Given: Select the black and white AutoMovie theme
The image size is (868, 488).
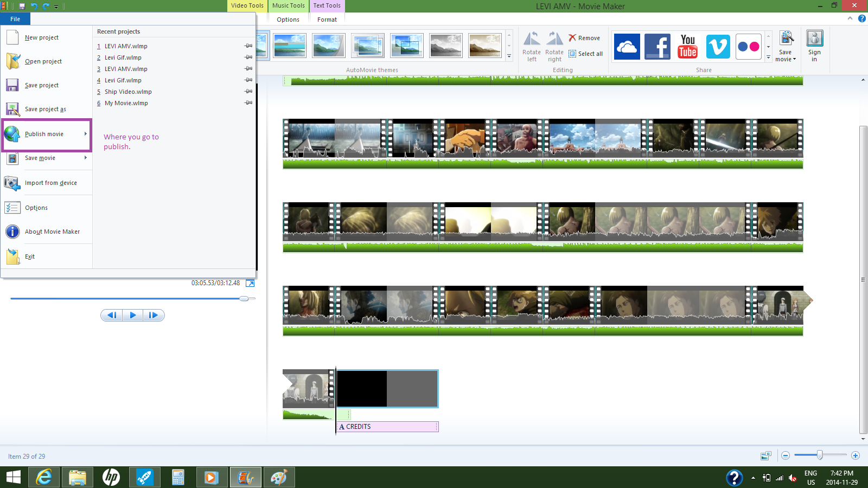Looking at the screenshot, I should point(446,46).
